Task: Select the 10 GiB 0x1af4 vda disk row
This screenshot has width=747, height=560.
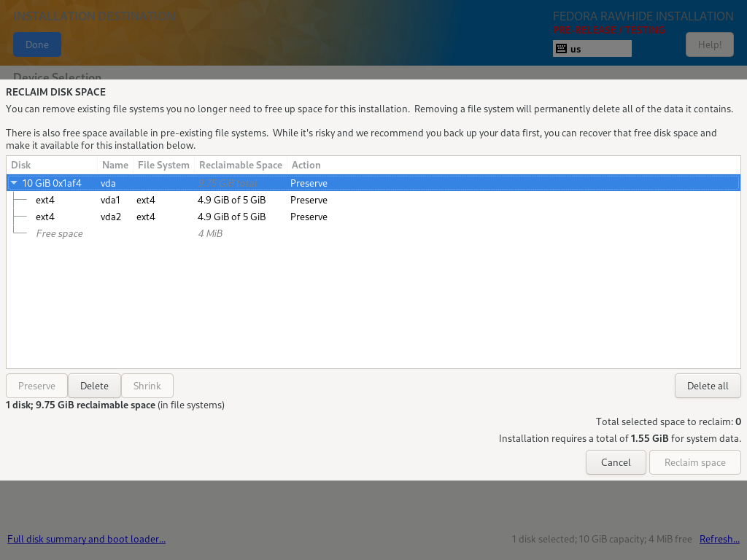Action: [x=373, y=183]
